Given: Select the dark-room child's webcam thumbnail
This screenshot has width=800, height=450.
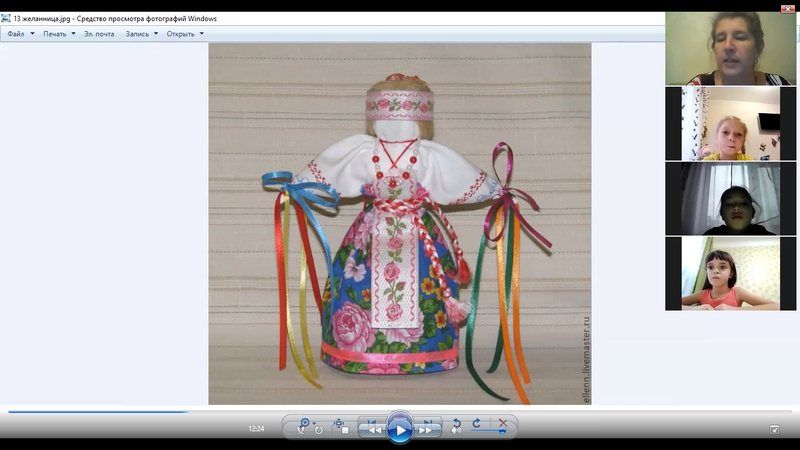Looking at the screenshot, I should point(730,198).
